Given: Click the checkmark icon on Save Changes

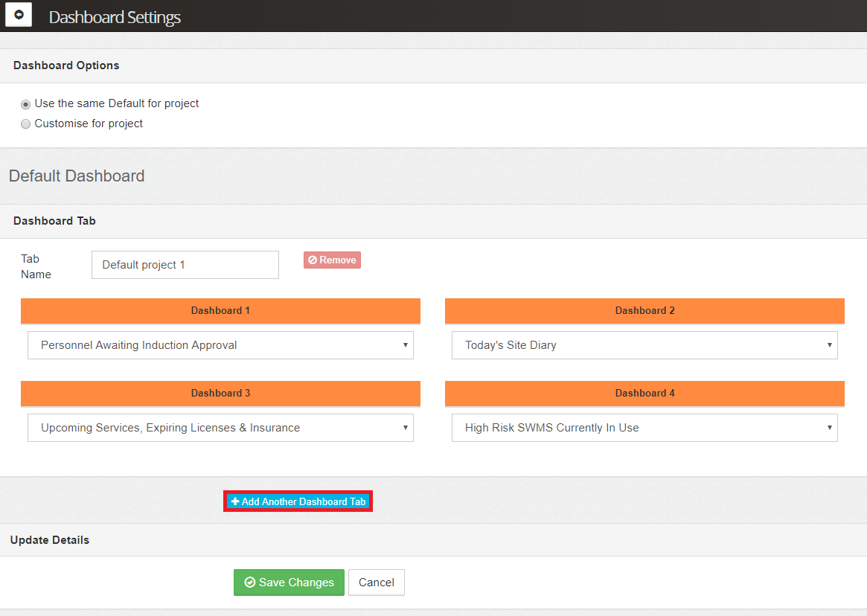Looking at the screenshot, I should (250, 583).
